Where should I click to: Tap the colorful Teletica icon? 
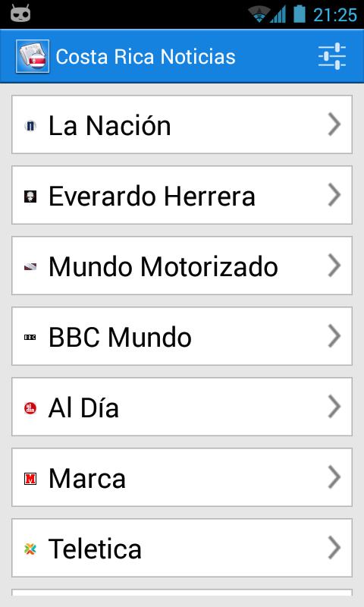tap(30, 549)
